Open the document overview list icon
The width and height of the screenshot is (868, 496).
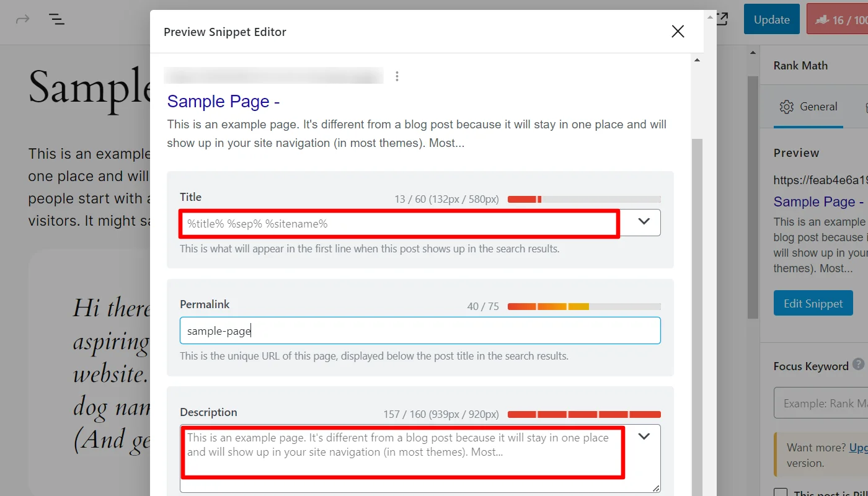(x=57, y=19)
